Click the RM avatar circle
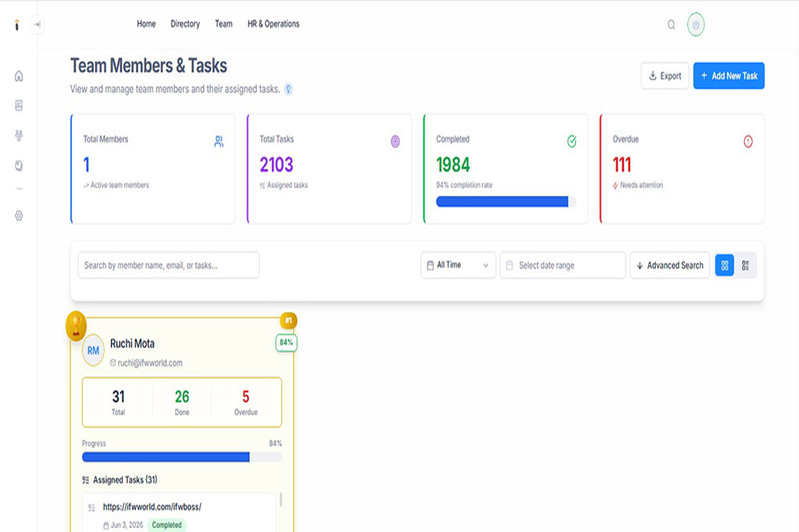 (x=93, y=351)
